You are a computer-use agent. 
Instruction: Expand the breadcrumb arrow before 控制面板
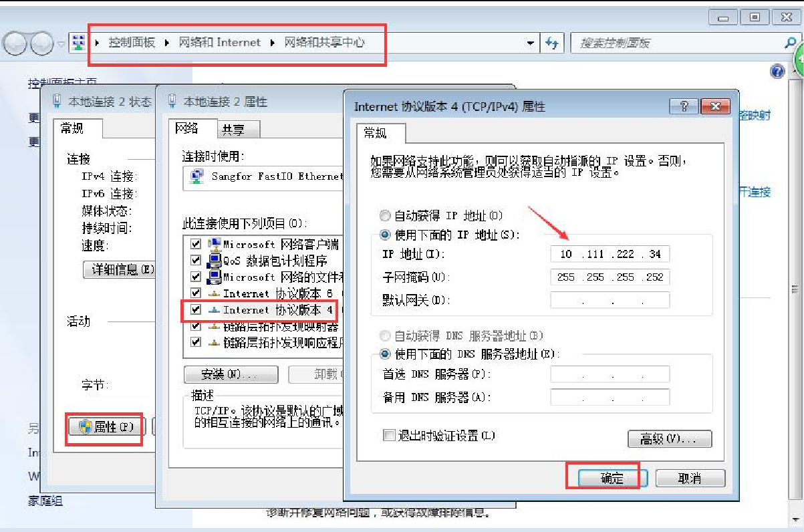(x=98, y=43)
